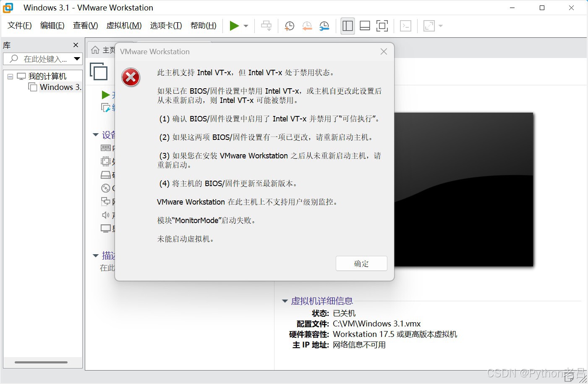Open the power options dropdown arrow beside play button
Image resolution: width=588 pixels, height=384 pixels.
tap(246, 26)
